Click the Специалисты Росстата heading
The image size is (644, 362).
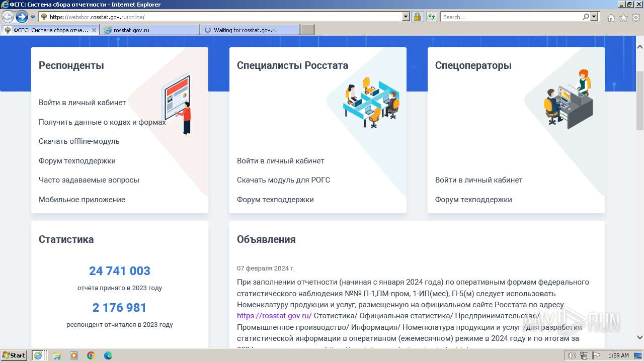click(x=292, y=65)
